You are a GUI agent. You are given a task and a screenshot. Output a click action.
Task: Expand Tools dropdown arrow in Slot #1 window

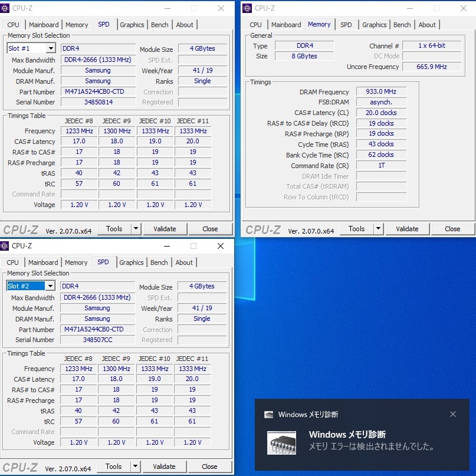point(136,229)
